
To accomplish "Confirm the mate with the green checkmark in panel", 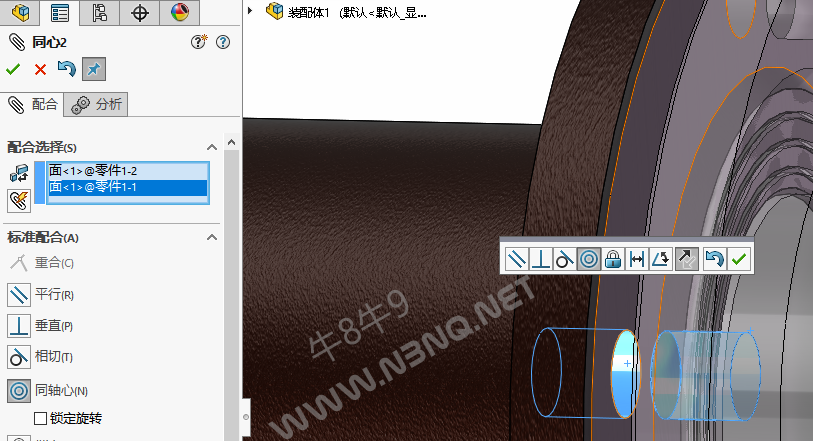I will 13,69.
